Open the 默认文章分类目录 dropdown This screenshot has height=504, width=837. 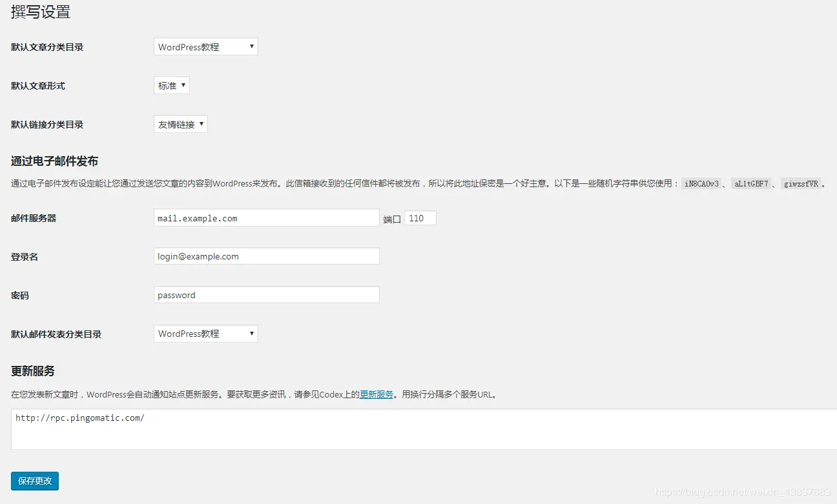205,46
